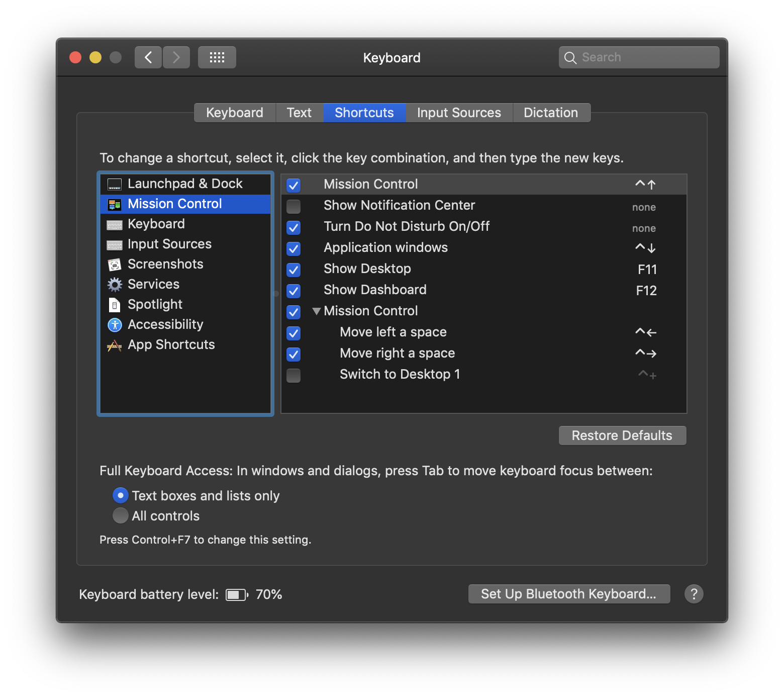This screenshot has height=697, width=784.
Task: Click the Restore Defaults button
Action: 622,435
